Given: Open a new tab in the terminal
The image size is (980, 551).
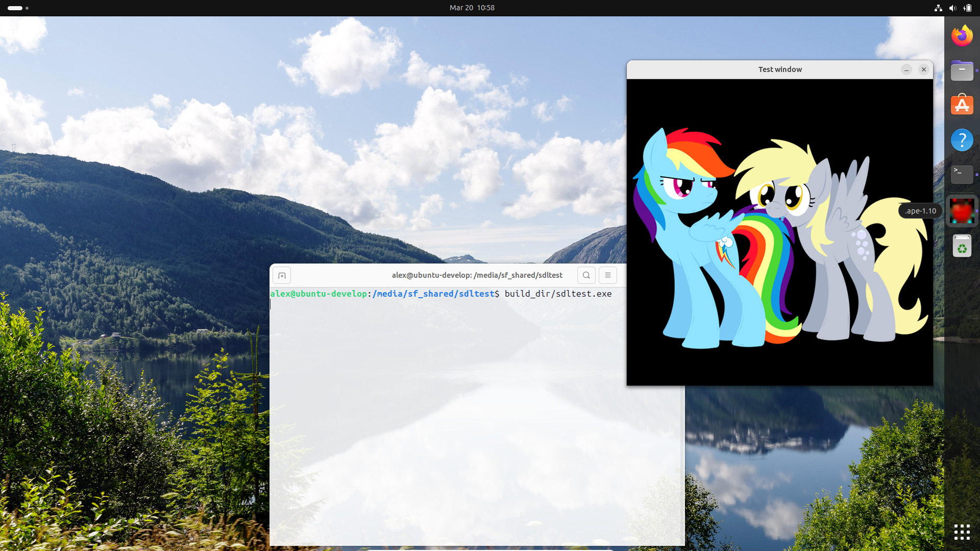Looking at the screenshot, I should [282, 275].
